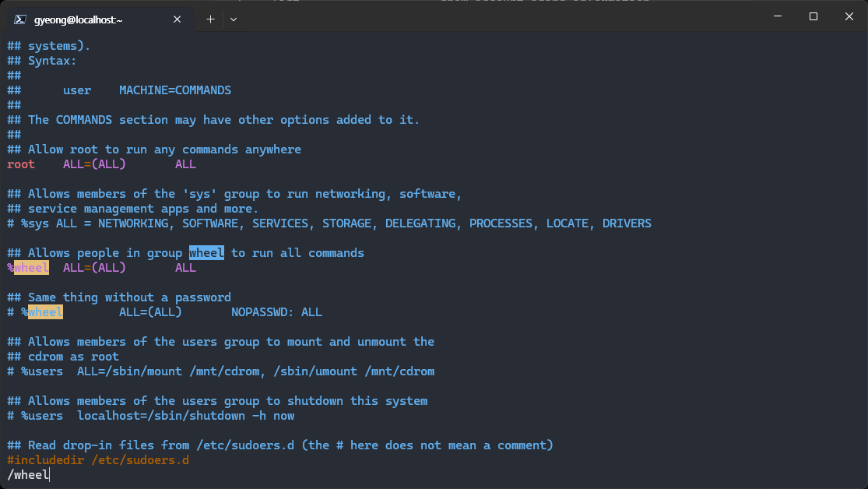Close the gyeong@localhost tab

(x=177, y=19)
